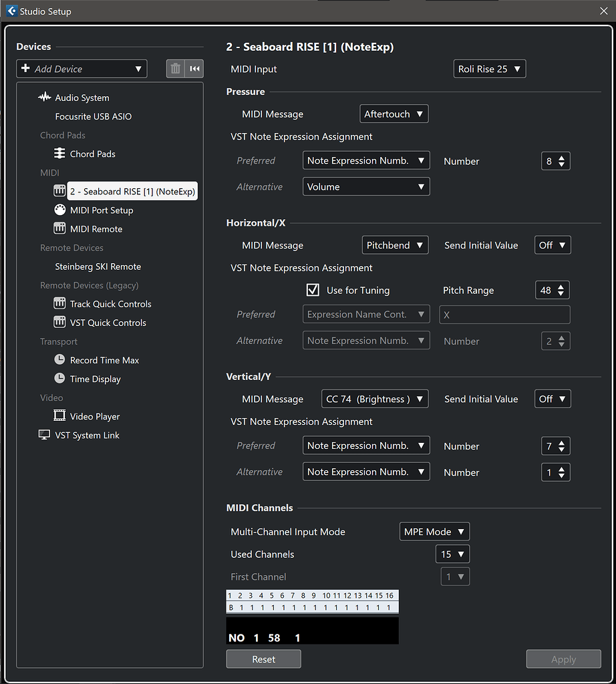
Task: Click the VST Quick Controls icon
Action: (x=59, y=322)
